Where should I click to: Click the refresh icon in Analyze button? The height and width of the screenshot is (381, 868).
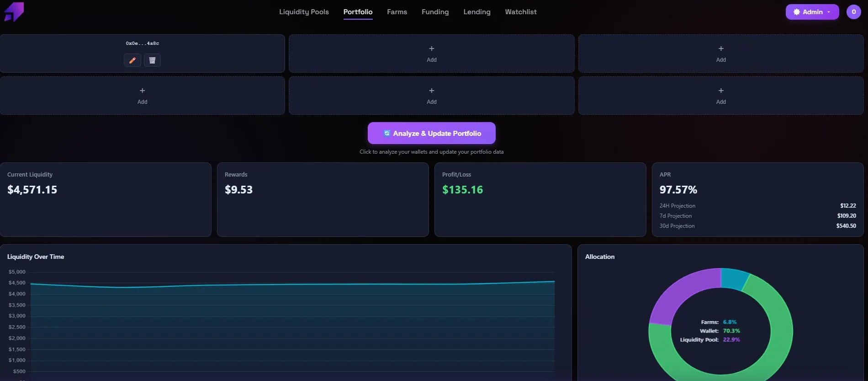tap(387, 133)
